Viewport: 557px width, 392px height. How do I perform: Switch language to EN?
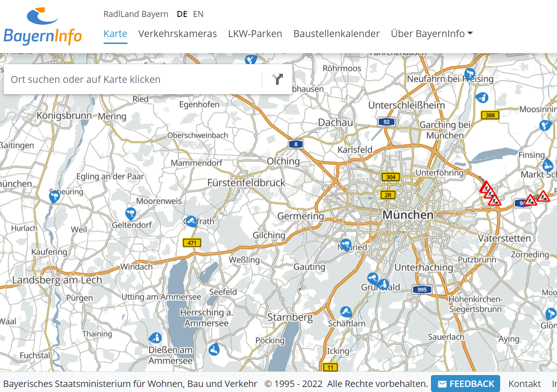pos(198,14)
